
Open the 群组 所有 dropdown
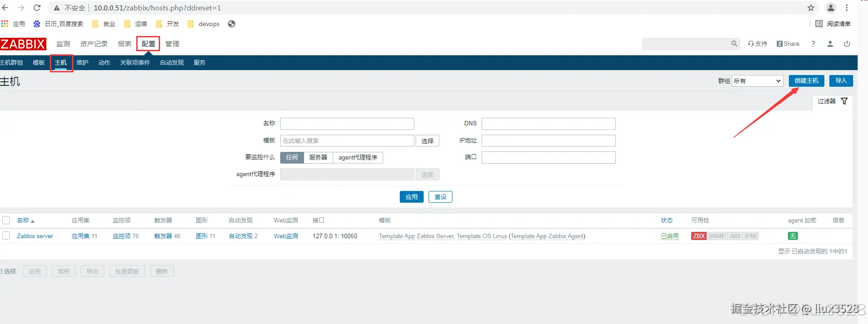pyautogui.click(x=757, y=81)
